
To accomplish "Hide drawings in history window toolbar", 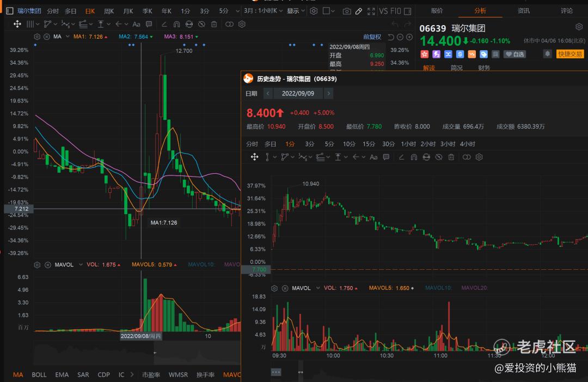I will click(x=439, y=157).
